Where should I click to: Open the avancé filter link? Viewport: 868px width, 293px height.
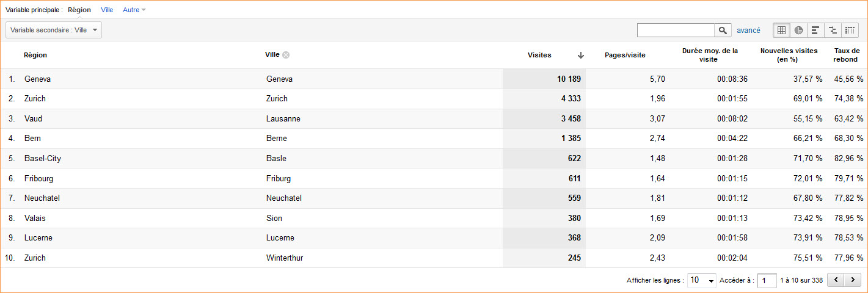(748, 30)
